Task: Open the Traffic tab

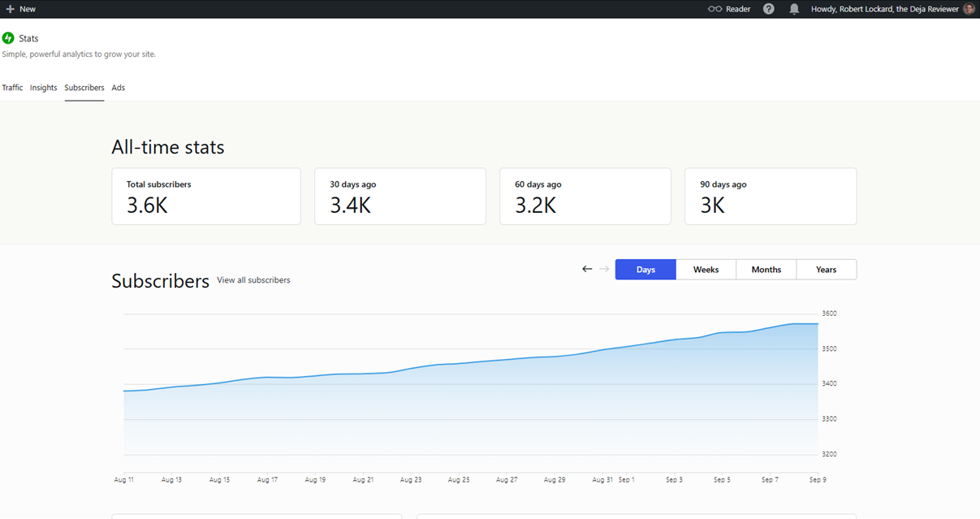Action: click(12, 88)
